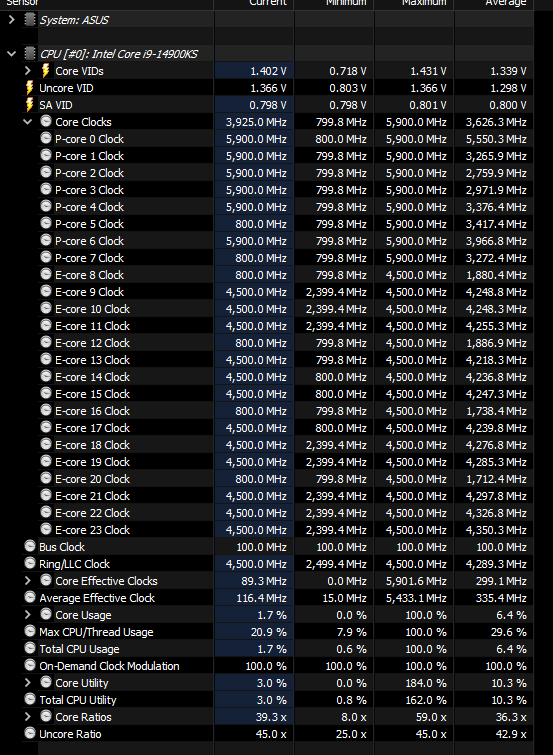Click the Total CPU Utility maximum 162.0 %
This screenshot has width=553, height=755.
[x=426, y=700]
